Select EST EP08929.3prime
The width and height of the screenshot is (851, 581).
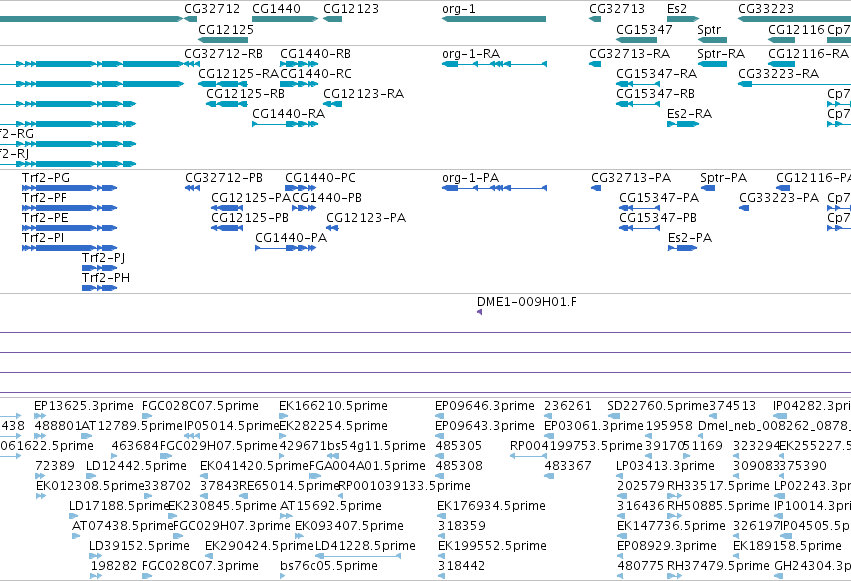622,556
